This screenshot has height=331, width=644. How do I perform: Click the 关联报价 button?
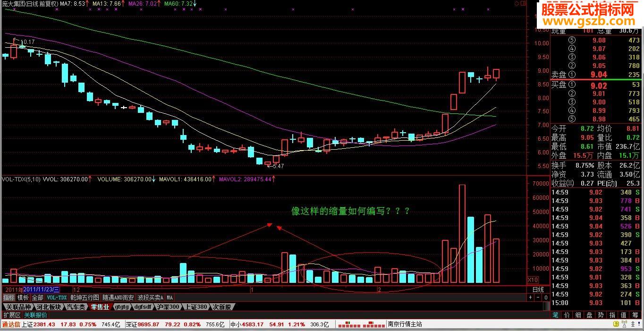[x=35, y=315]
